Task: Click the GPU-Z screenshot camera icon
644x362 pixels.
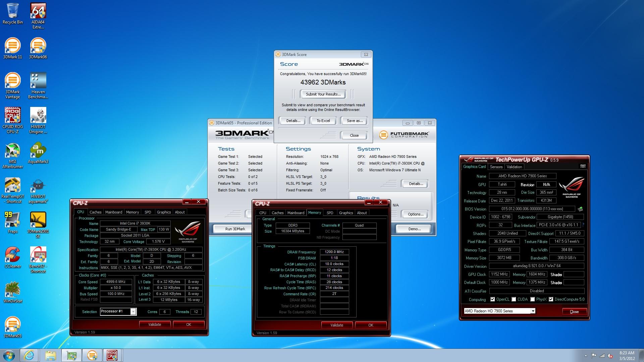Action: [583, 166]
